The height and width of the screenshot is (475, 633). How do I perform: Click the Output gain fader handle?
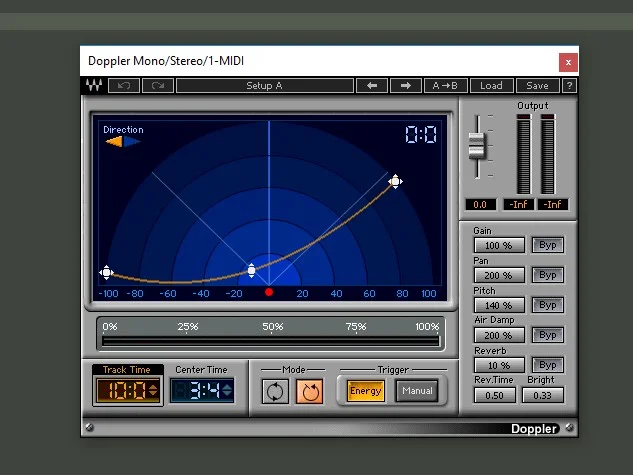point(476,145)
